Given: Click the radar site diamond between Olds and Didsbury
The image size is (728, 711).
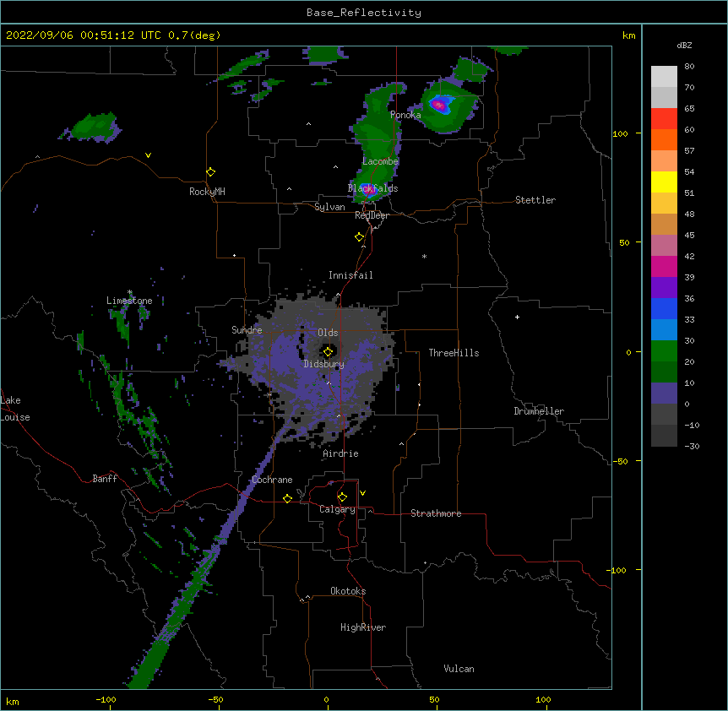Looking at the screenshot, I should click(x=328, y=352).
